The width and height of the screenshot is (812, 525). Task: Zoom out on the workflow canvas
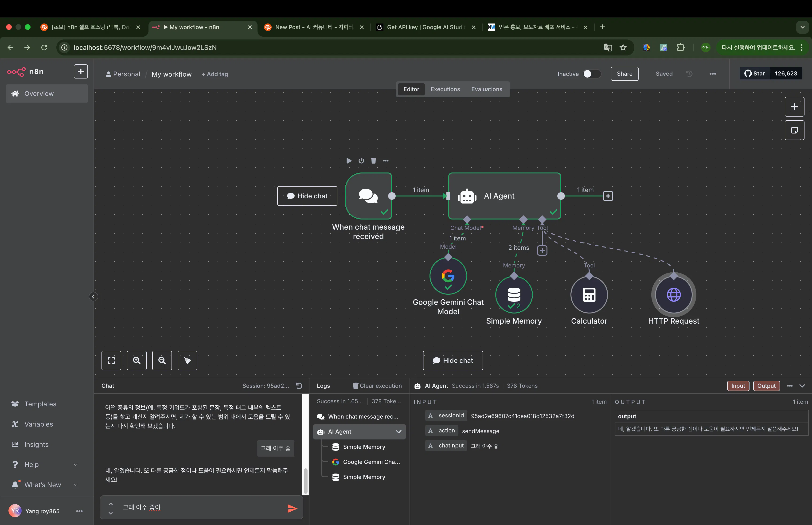[x=162, y=360]
